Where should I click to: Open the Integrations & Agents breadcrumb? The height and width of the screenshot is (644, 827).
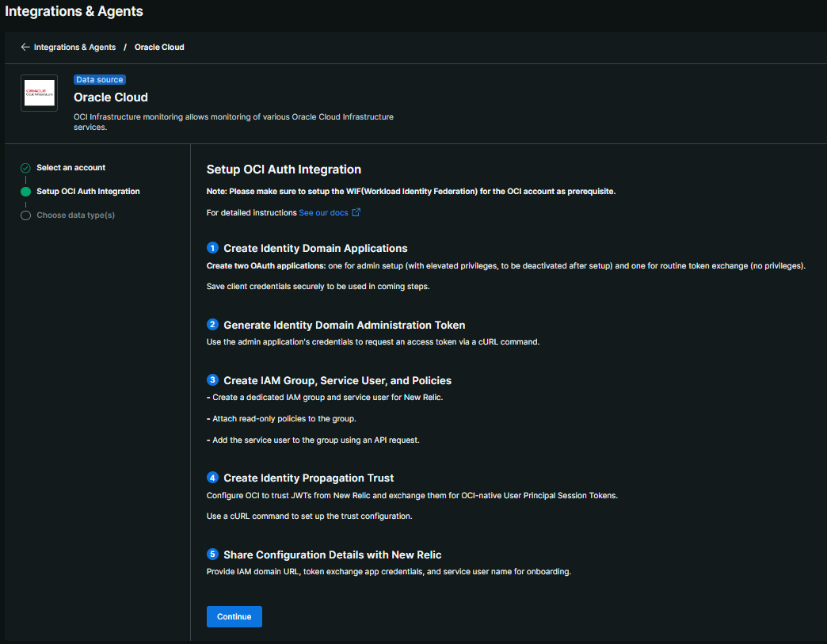[74, 47]
